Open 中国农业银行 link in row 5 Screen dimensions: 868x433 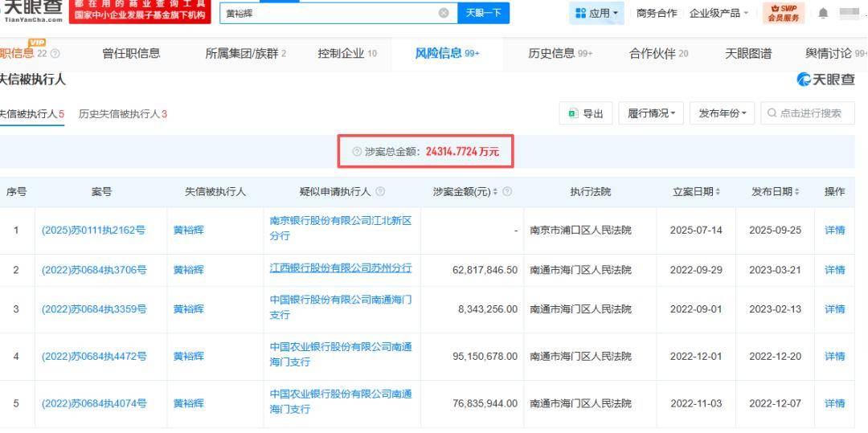point(341,402)
